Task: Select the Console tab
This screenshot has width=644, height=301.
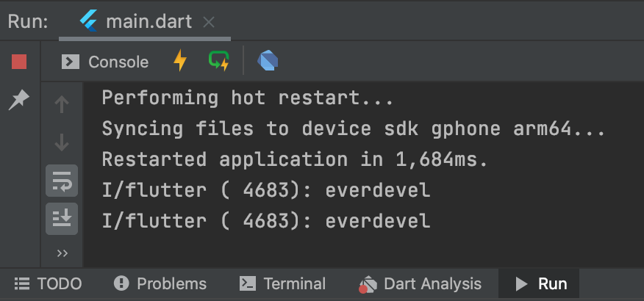Action: click(105, 62)
